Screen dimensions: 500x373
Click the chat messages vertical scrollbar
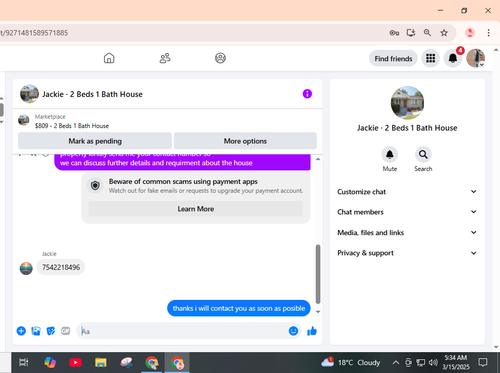pos(318,274)
